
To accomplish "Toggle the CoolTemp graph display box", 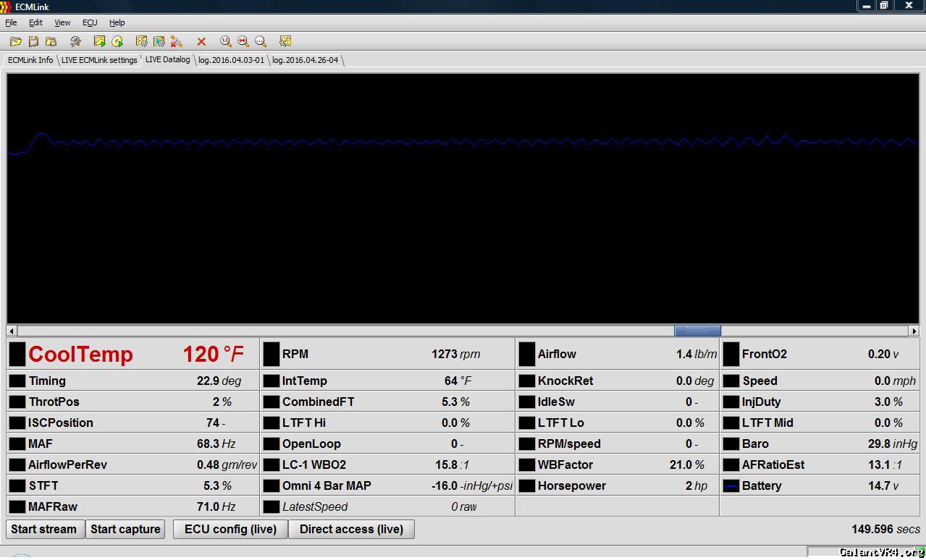I will click(x=17, y=355).
